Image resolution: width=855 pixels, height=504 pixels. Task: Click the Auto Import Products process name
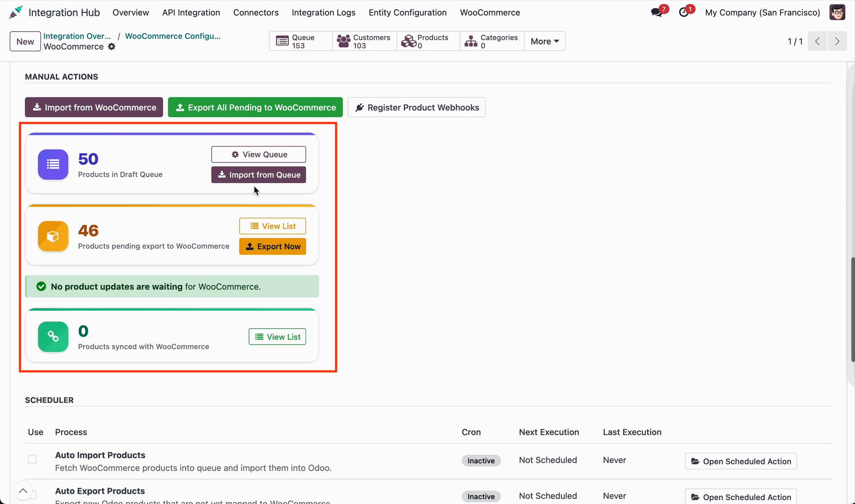(100, 455)
